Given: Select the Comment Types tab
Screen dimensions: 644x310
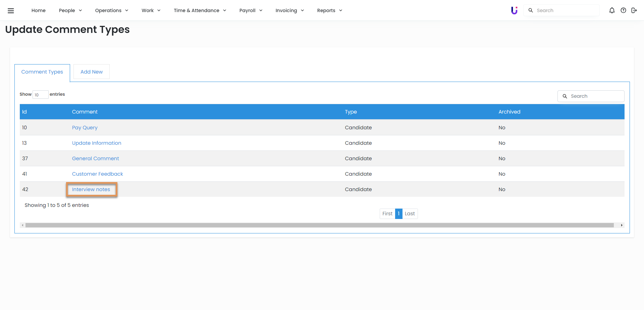Looking at the screenshot, I should coord(42,72).
